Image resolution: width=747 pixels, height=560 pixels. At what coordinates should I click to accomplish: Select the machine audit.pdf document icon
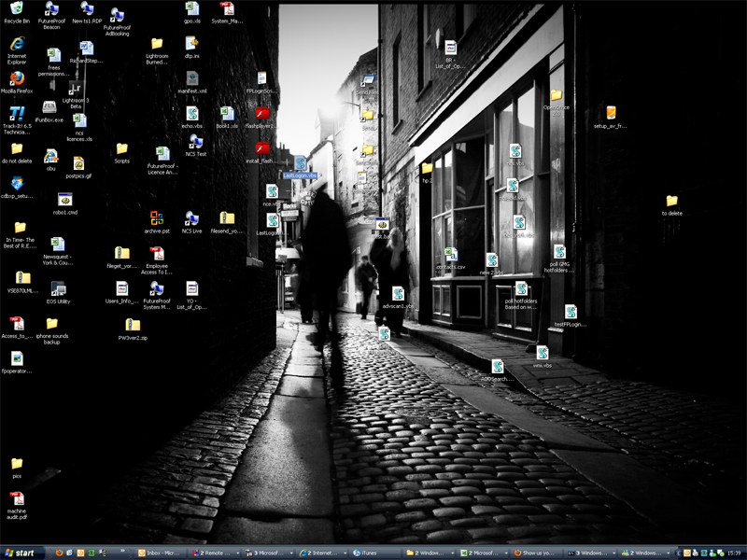(x=17, y=499)
